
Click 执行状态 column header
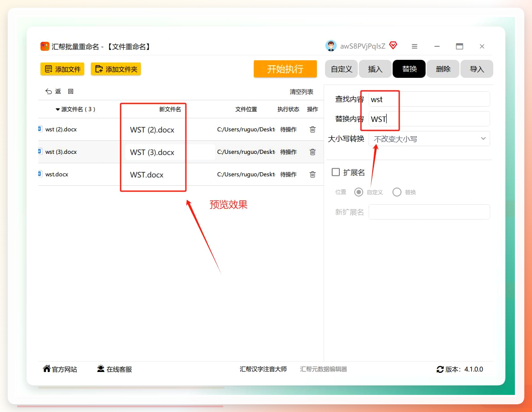tap(288, 109)
